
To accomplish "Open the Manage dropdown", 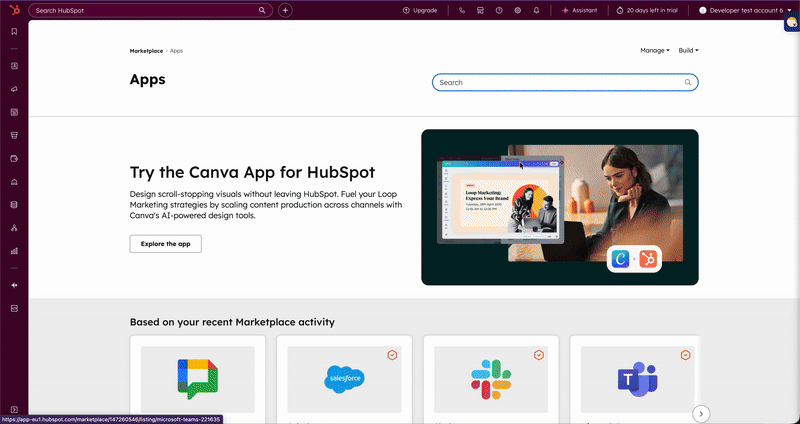I will [655, 51].
